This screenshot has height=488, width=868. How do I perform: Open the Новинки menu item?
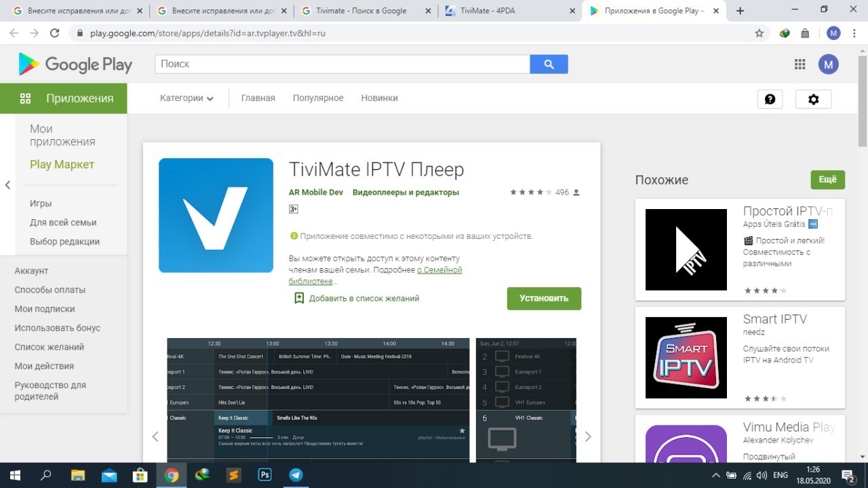pos(379,98)
